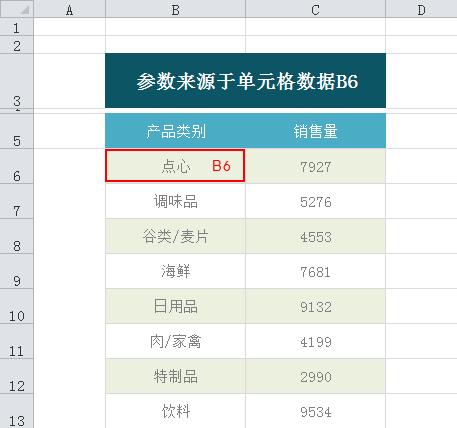Select row 13 header
Viewport: 457px width, 428px height.
coord(17,411)
